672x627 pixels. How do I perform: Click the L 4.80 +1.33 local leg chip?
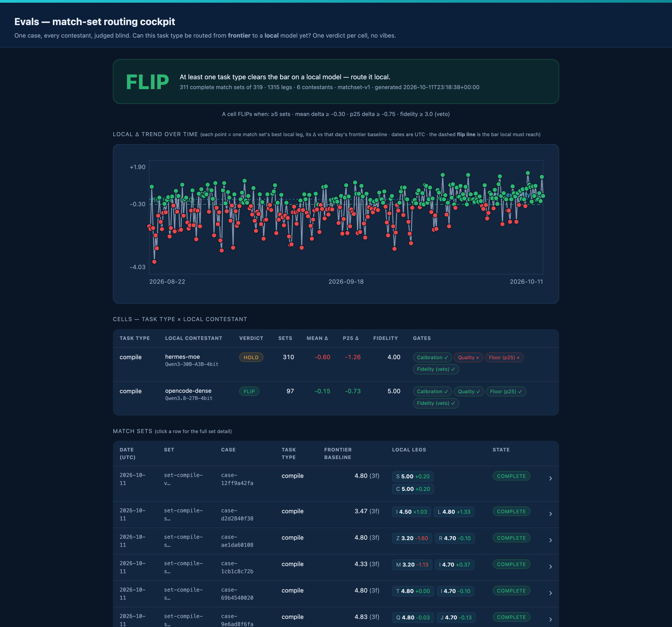[454, 512]
